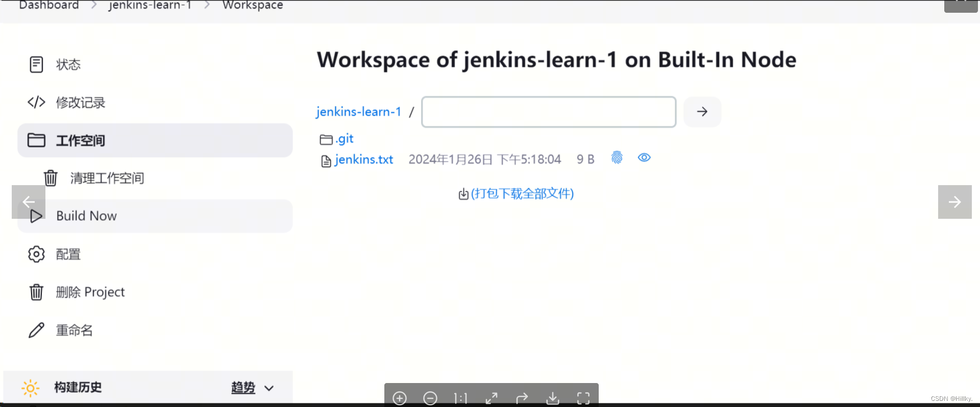980x407 pixels.
Task: Click the sun weather icon in build history
Action: [30, 388]
